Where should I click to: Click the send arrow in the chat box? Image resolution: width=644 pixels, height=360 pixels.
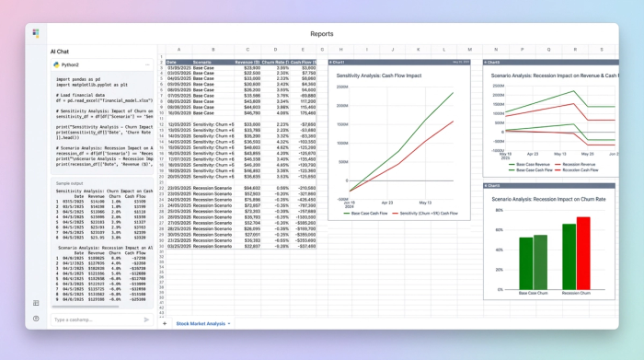[x=146, y=319]
